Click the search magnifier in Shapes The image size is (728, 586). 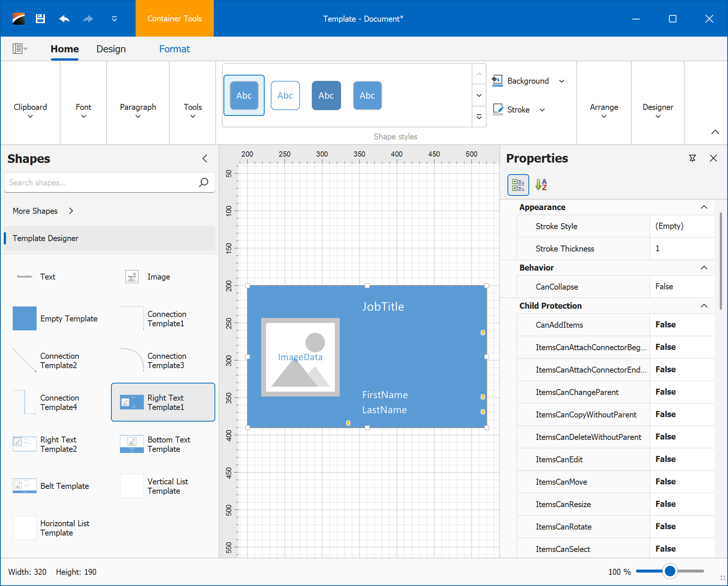pyautogui.click(x=204, y=182)
